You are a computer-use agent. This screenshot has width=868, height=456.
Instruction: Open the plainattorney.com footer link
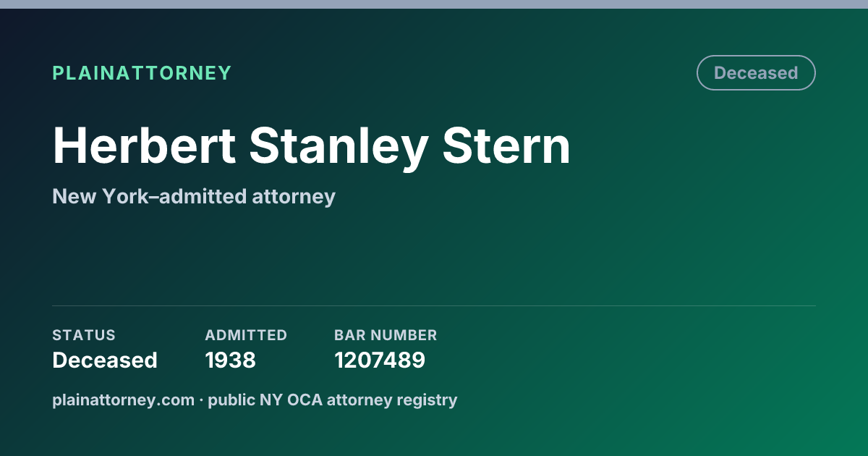point(123,400)
